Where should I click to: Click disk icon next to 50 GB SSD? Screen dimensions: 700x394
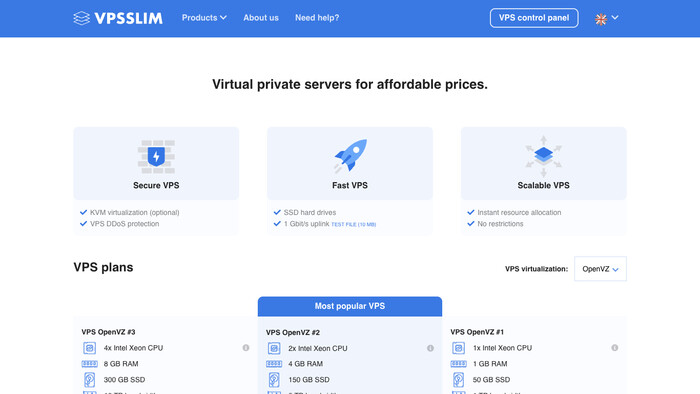pos(458,380)
